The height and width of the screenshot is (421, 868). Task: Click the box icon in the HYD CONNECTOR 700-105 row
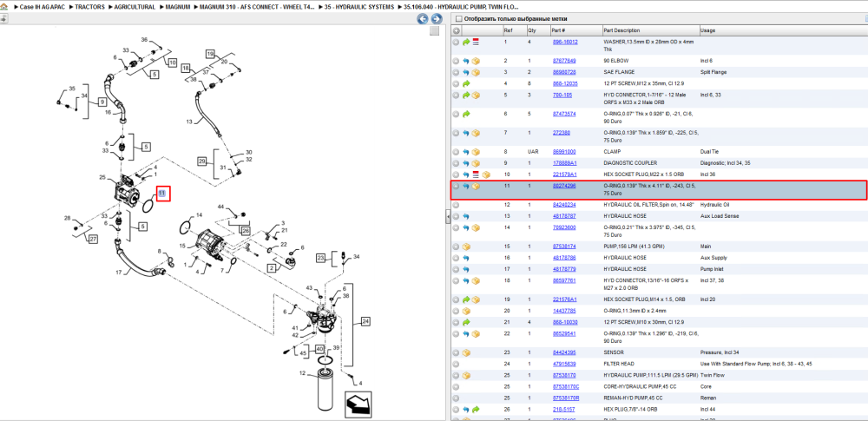[475, 95]
